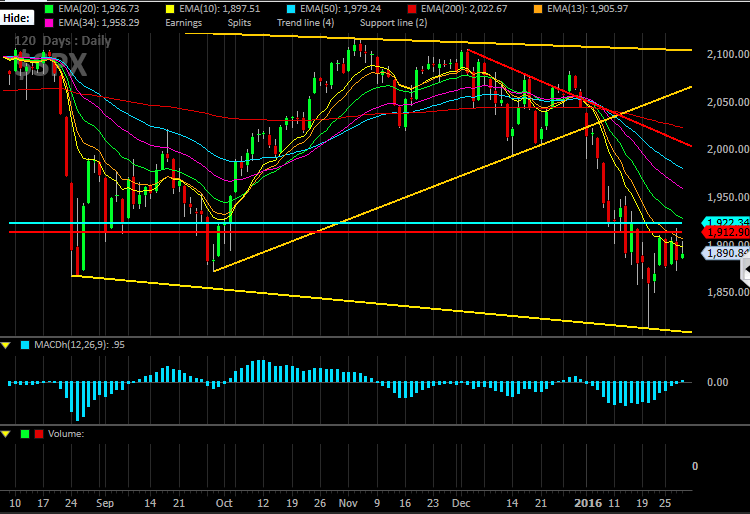Click the red horizontal support line
Viewport: 750px width, 514px height.
point(345,232)
